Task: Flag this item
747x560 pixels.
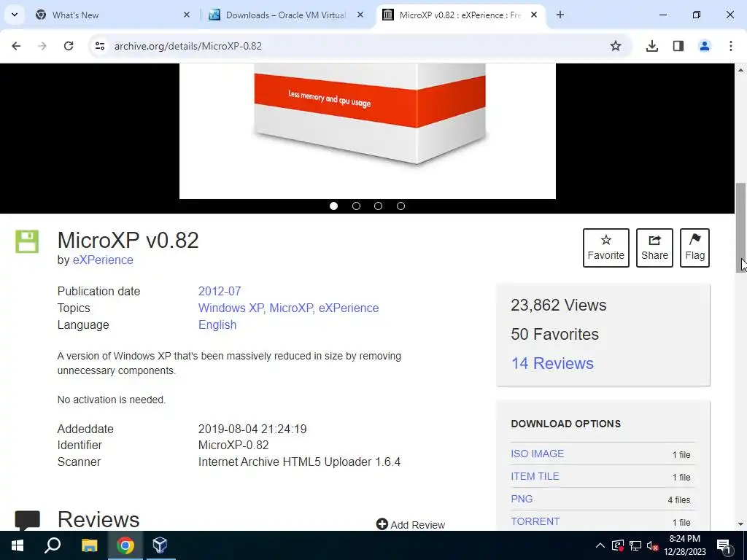Action: coord(694,248)
